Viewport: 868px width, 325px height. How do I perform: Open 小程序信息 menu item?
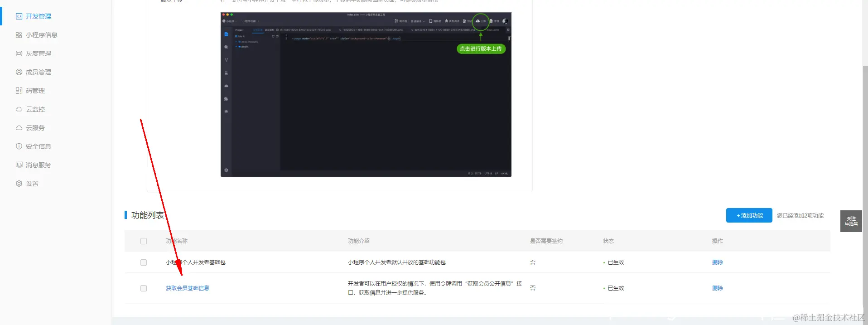(42, 35)
